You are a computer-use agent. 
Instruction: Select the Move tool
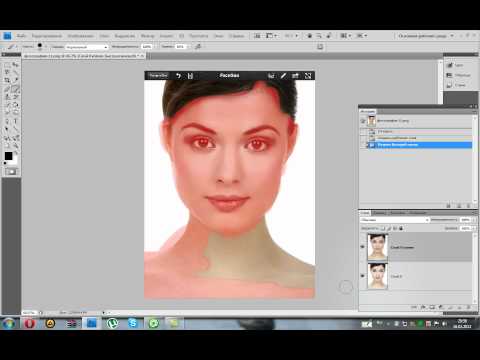15,65
